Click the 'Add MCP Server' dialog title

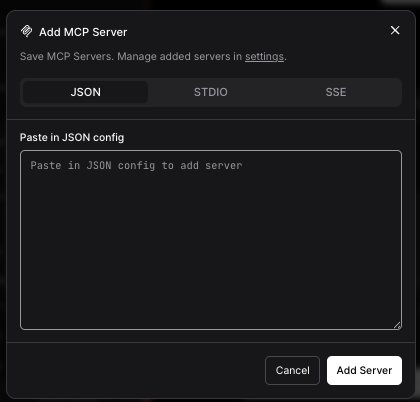pyautogui.click(x=83, y=32)
